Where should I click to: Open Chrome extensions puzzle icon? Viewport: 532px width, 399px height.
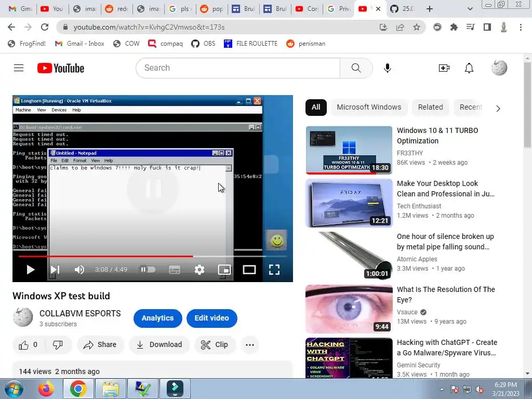pyautogui.click(x=454, y=27)
